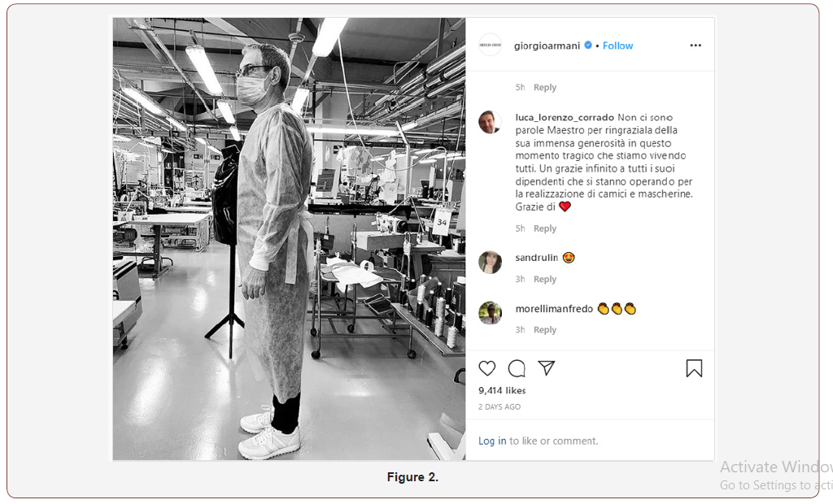This screenshot has width=833, height=504.
Task: Open luca_lorenzo_corrado's avatar
Action: 490,122
